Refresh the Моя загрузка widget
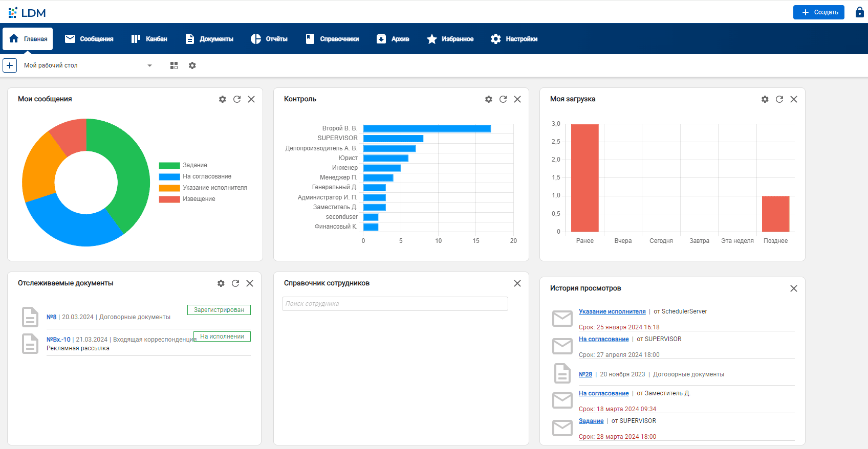This screenshot has height=449, width=868. (779, 99)
